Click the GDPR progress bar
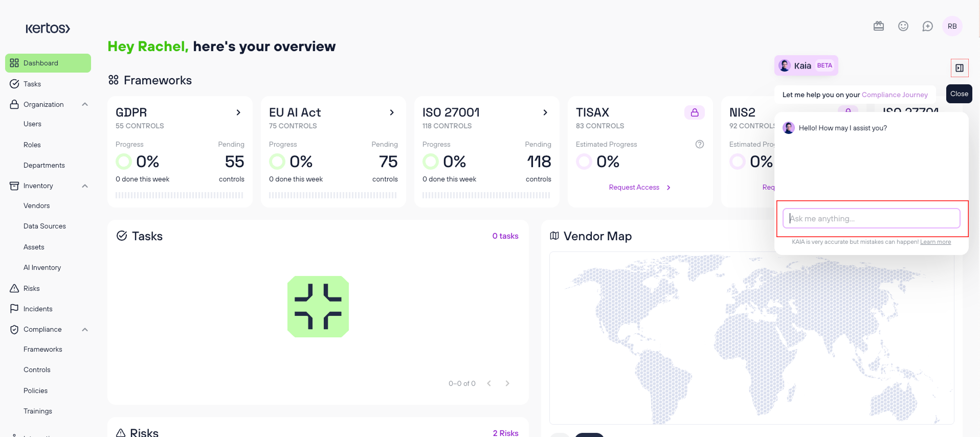Screen dimensions: 980x437 pos(180,195)
